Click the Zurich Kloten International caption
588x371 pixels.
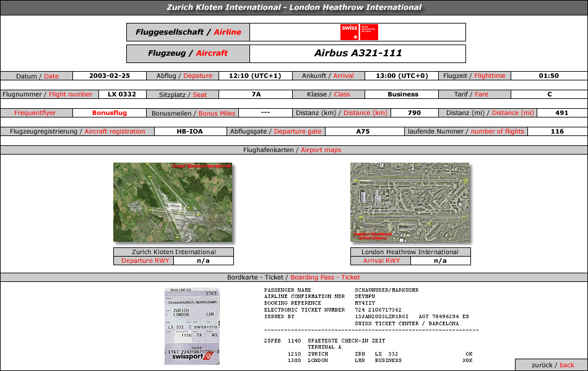pos(174,252)
